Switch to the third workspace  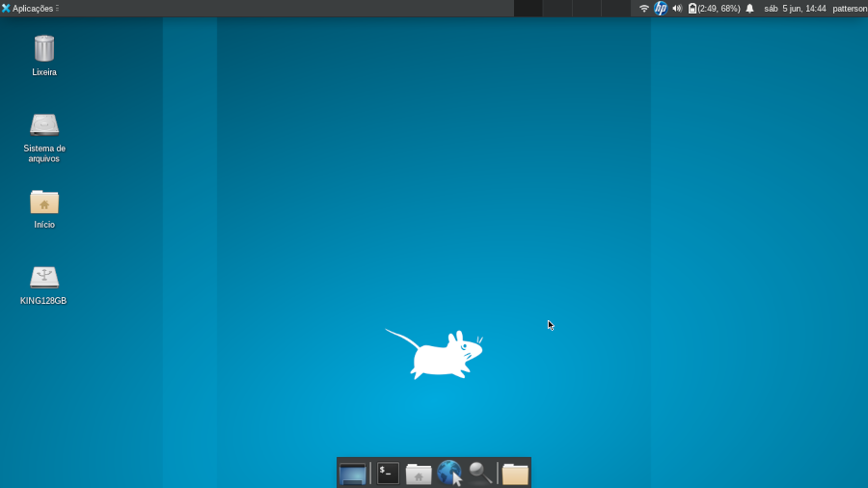pyautogui.click(x=586, y=9)
